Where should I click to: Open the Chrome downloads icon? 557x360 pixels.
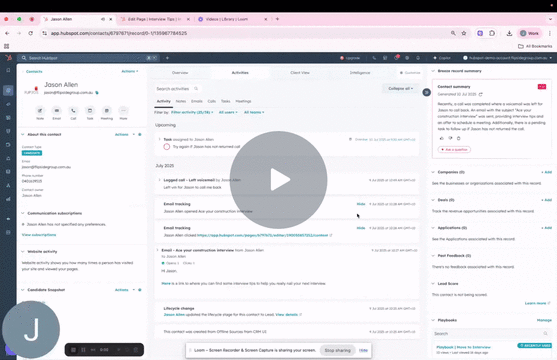509,33
